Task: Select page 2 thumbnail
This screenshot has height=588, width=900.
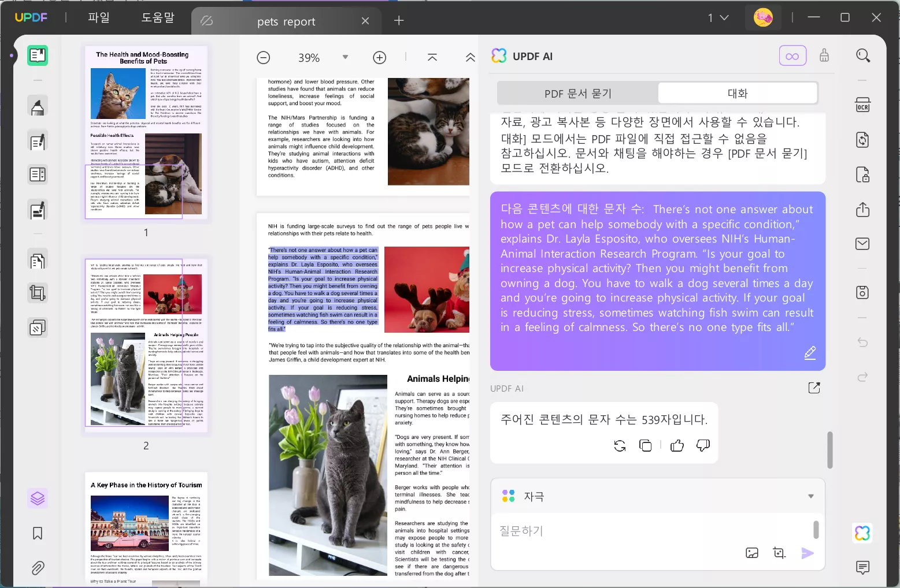Action: click(146, 345)
